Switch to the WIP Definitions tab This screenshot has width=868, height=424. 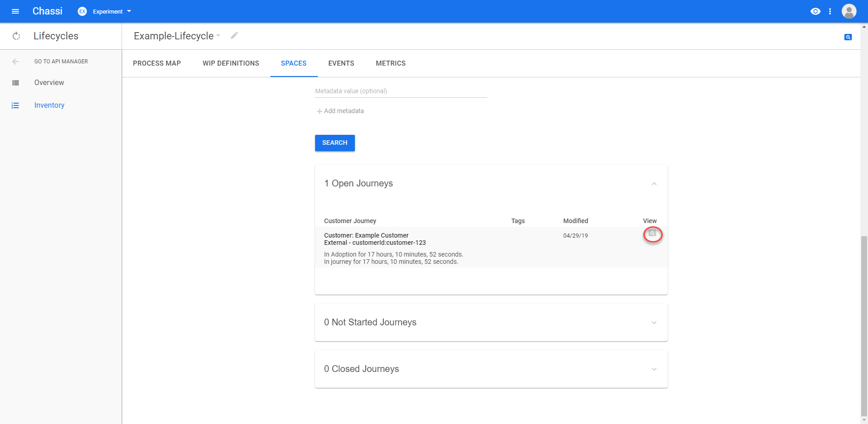click(231, 63)
